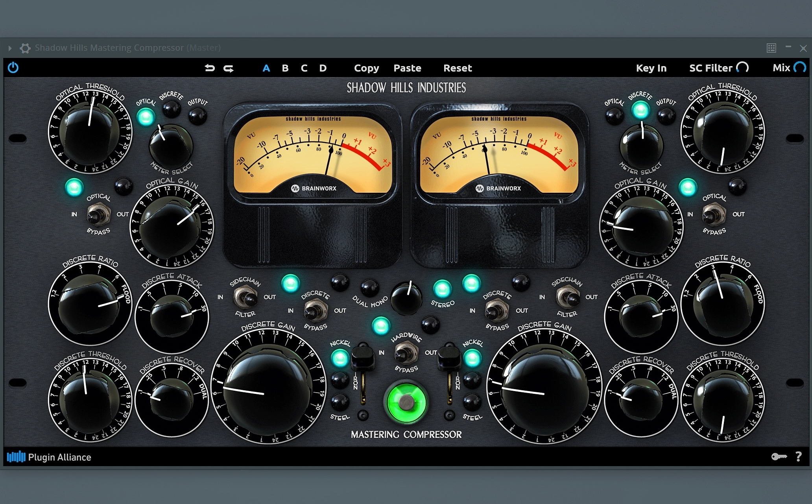Click the right Meter Select knob
Screen dimensions: 812x504
641,146
